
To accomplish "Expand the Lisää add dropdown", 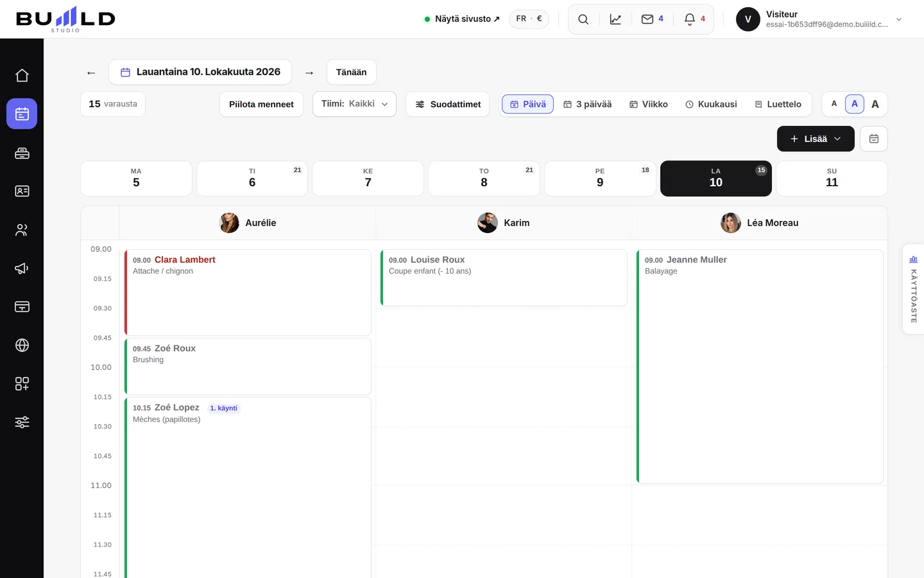I will point(816,139).
